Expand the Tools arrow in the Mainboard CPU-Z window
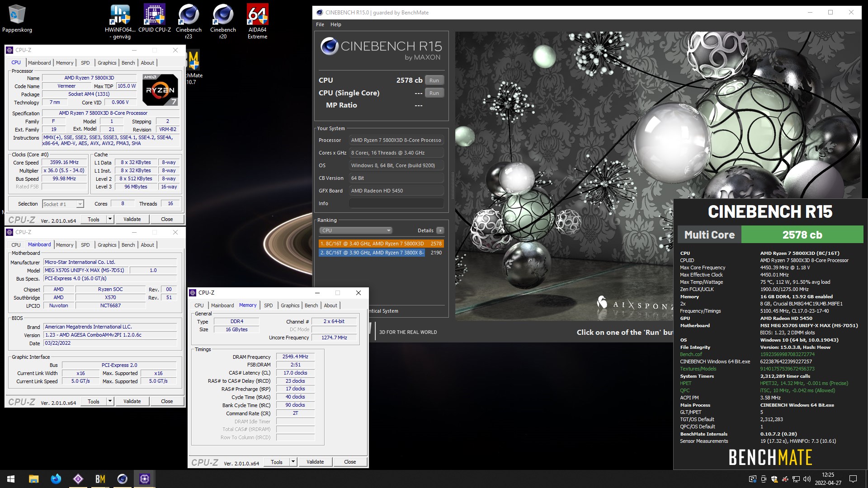Screen dimensions: 868x488 [x=109, y=401]
